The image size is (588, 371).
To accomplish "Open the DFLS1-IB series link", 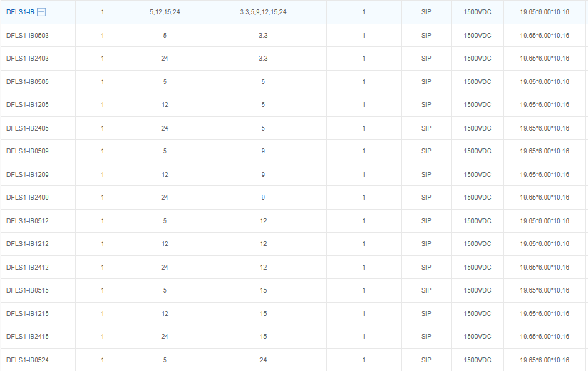I will (x=20, y=12).
